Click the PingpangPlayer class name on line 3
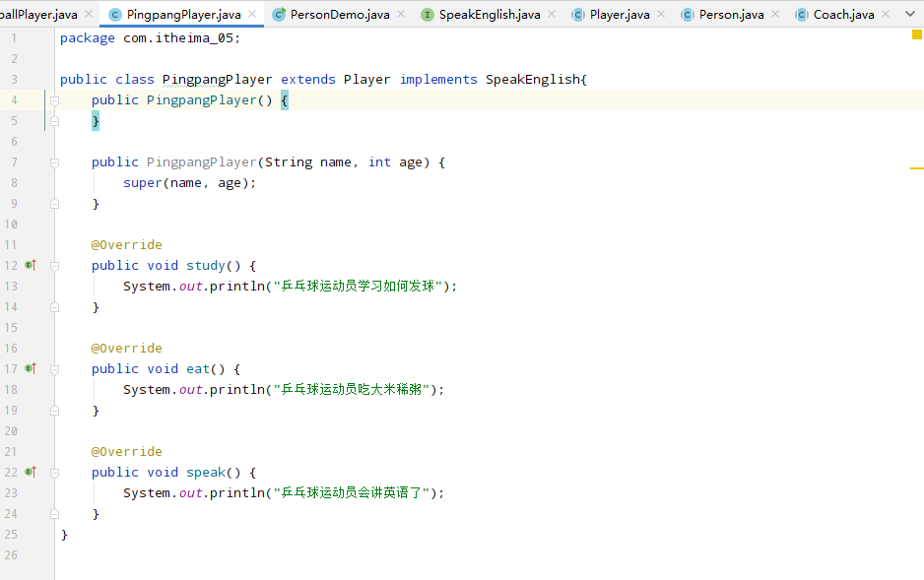Viewport: 924px width, 580px height. [217, 80]
